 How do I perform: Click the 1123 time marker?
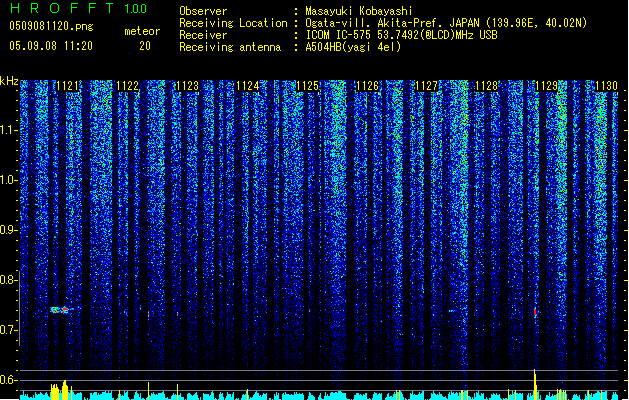187,86
